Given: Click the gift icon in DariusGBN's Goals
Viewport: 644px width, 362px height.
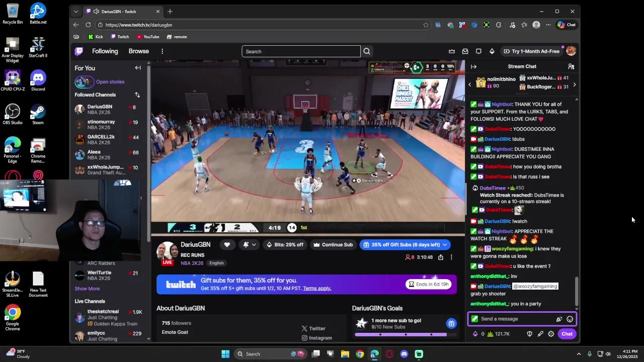Looking at the screenshot, I should [451, 323].
